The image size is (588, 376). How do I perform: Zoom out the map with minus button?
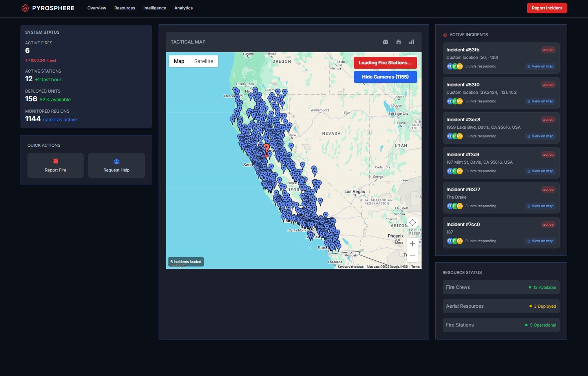pyautogui.click(x=413, y=256)
